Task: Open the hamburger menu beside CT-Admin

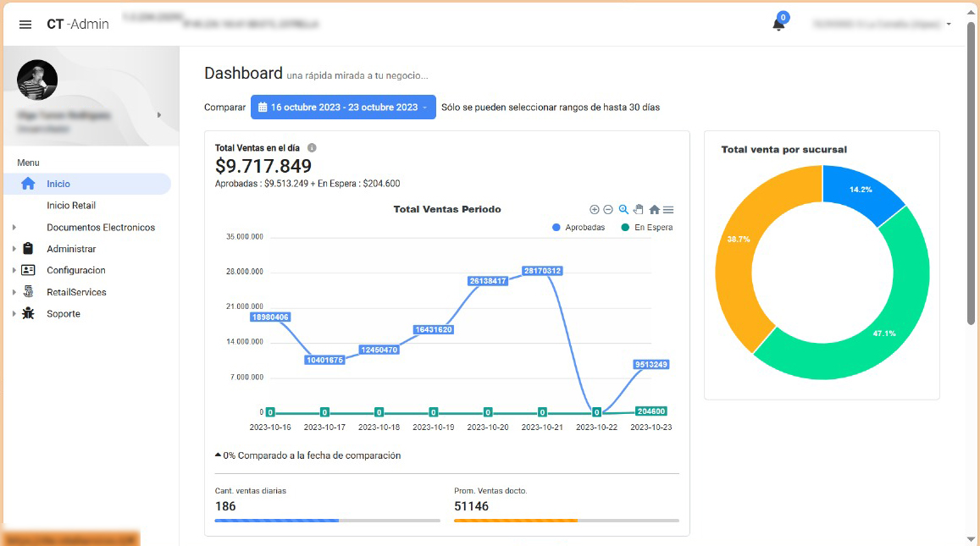Action: coord(25,25)
